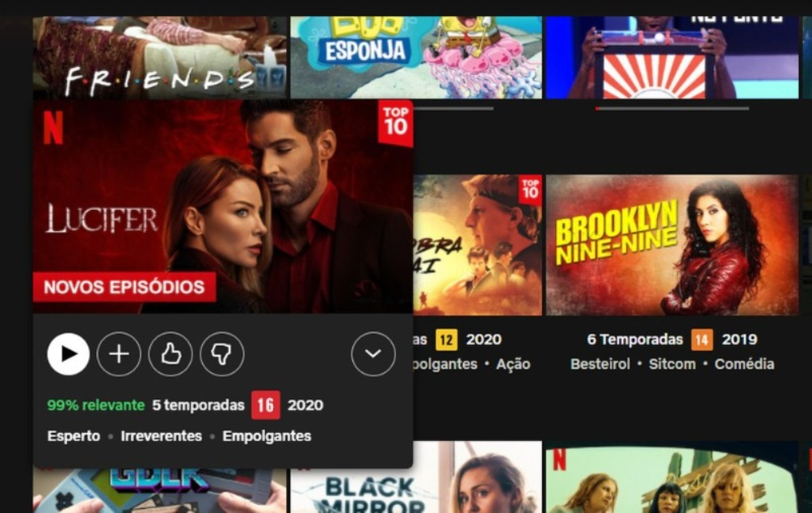Click the Sitcom tag under Brooklyn Nine-Nine
812x513 pixels.
pos(672,364)
